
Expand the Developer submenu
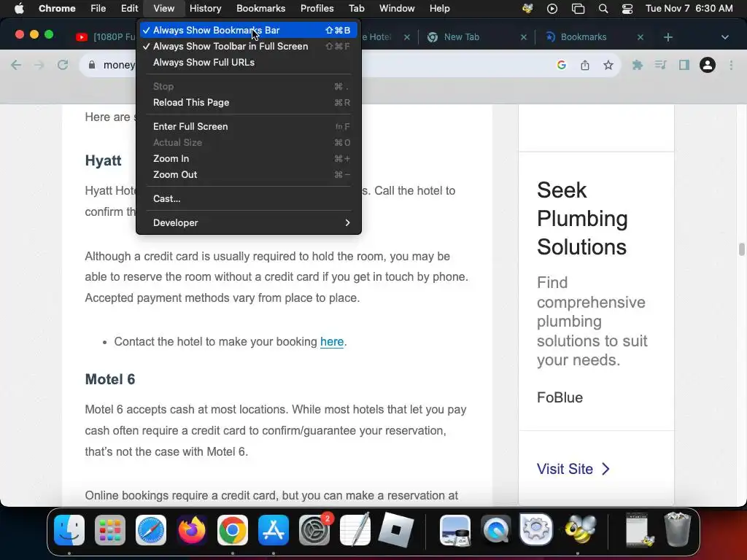tap(249, 223)
